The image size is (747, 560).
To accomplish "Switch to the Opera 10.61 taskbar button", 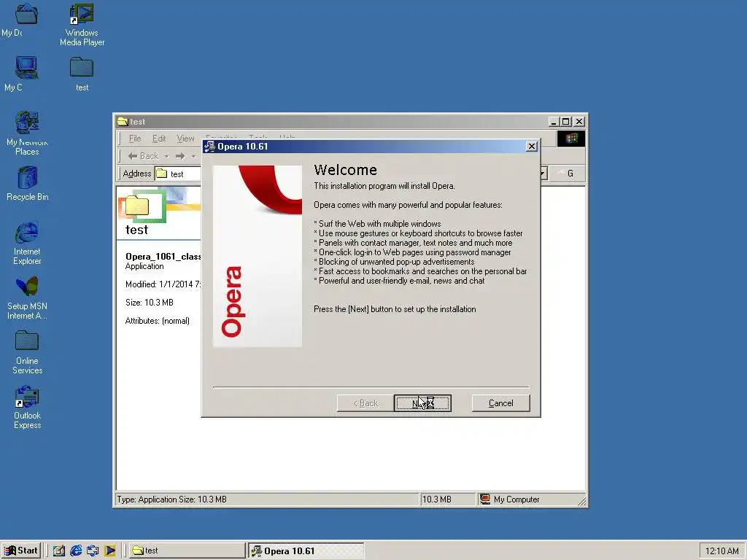I will click(x=306, y=551).
